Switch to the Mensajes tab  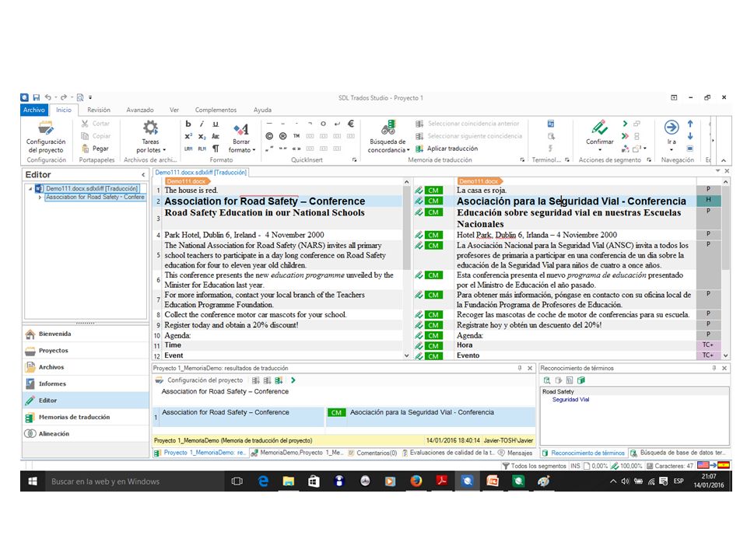pos(515,453)
